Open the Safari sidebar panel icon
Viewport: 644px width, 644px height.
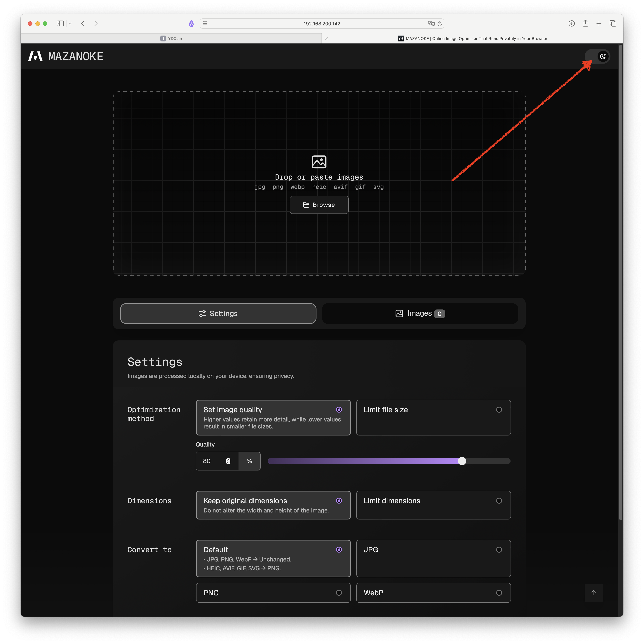tap(60, 23)
